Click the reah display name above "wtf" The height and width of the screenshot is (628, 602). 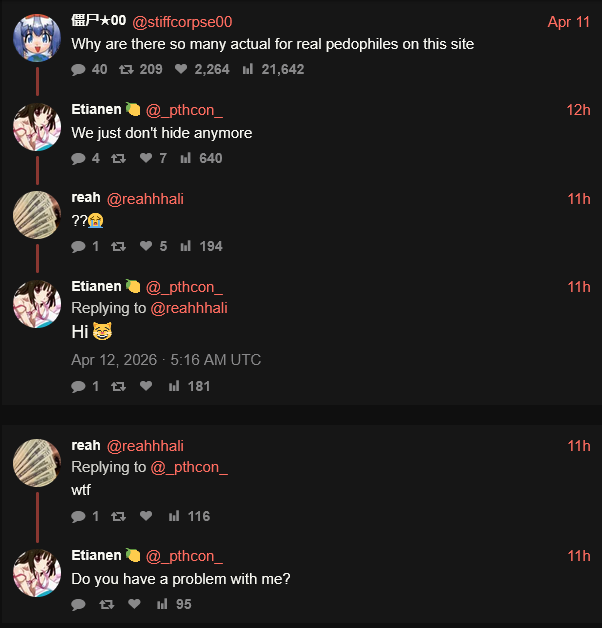pyautogui.click(x=86, y=445)
